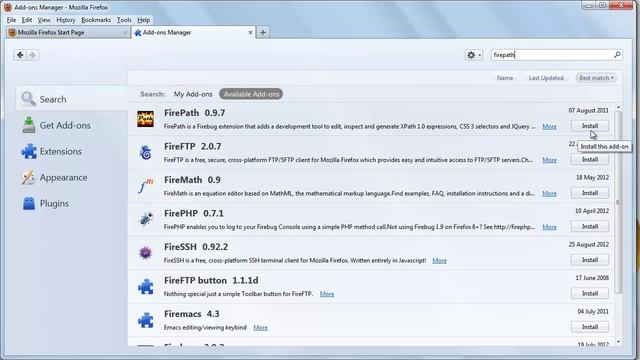Image resolution: width=640 pixels, height=360 pixels.
Task: Click the FireFTP button puzzle icon
Action: coord(145,287)
